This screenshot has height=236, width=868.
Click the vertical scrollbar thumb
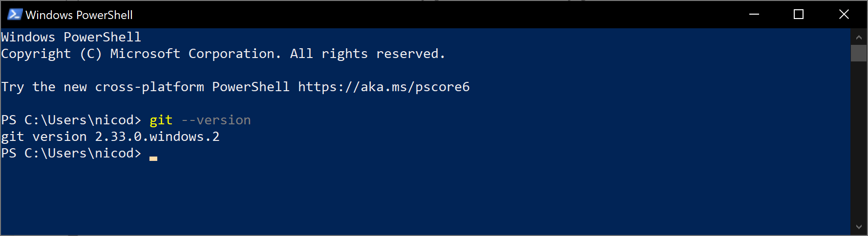859,53
